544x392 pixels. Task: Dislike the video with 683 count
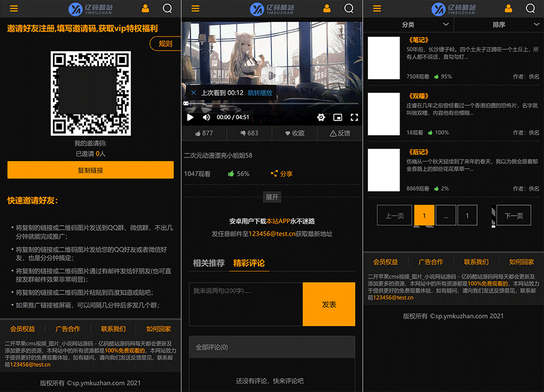click(x=249, y=133)
